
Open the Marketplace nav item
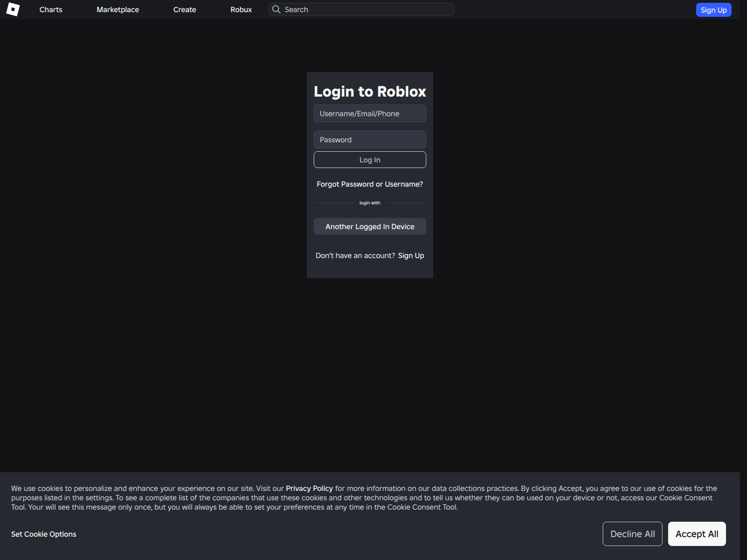click(118, 9)
